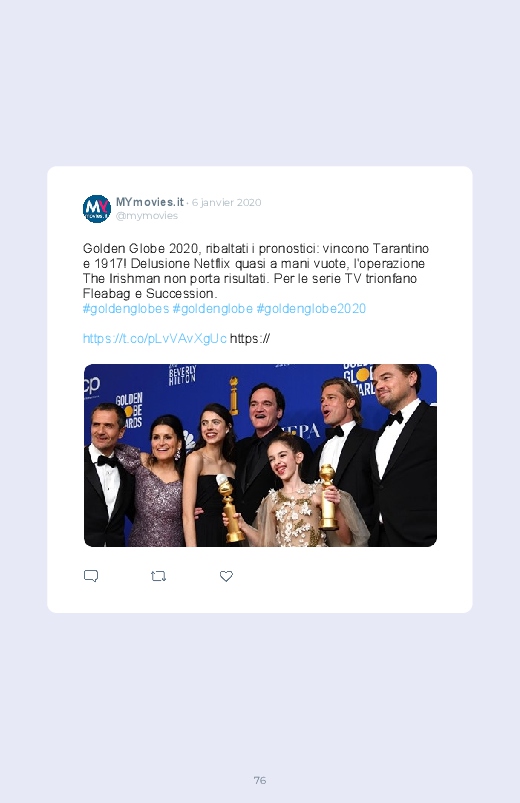This screenshot has height=803, width=520.
Task: Select the Fleabag e Succession text line
Action: [x=150, y=293]
